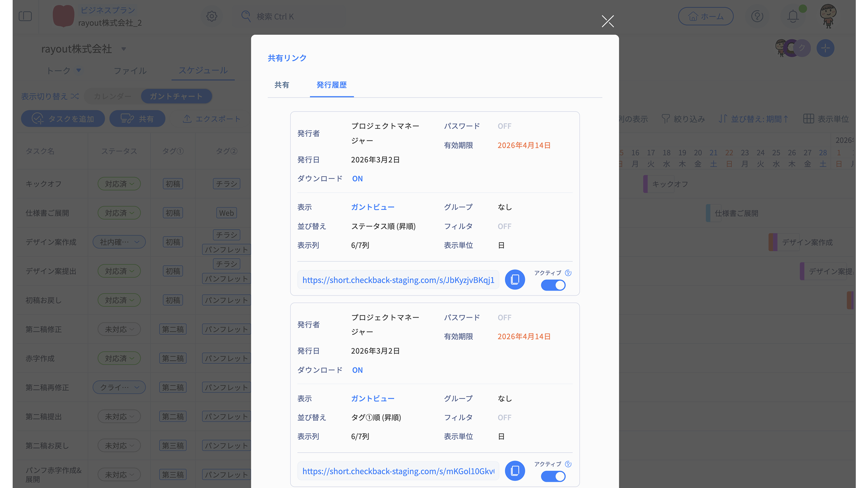Toggle the left sidebar panel icon

point(25,16)
